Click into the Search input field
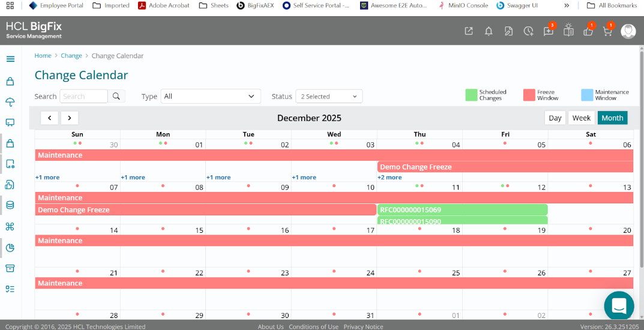Viewport: 644px width, 330px height. pyautogui.click(x=84, y=96)
